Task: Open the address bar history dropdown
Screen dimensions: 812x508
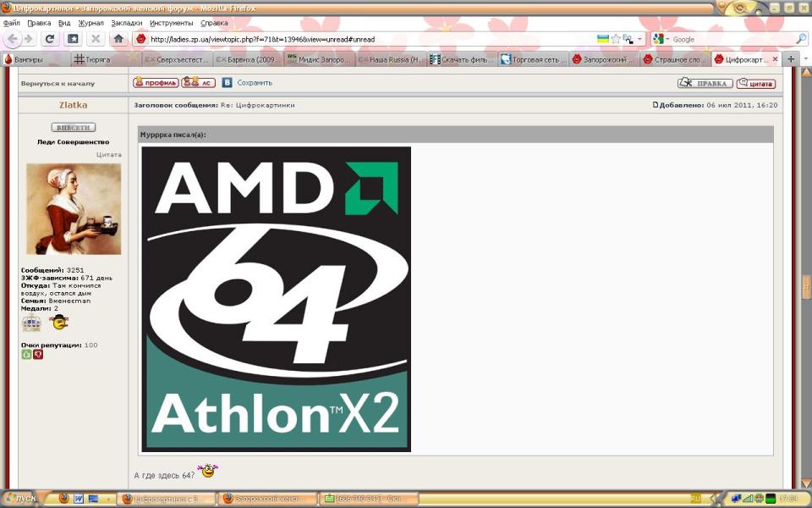Action: [639, 39]
